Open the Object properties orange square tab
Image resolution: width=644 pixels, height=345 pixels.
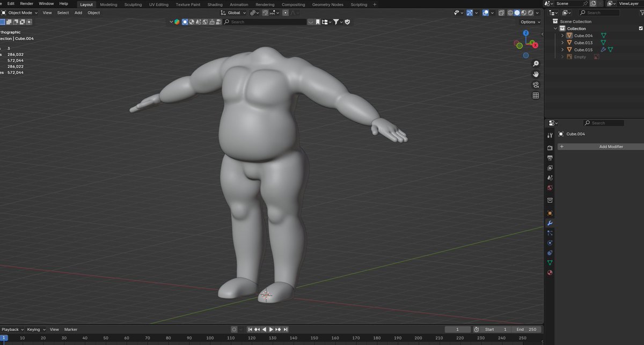pos(550,213)
